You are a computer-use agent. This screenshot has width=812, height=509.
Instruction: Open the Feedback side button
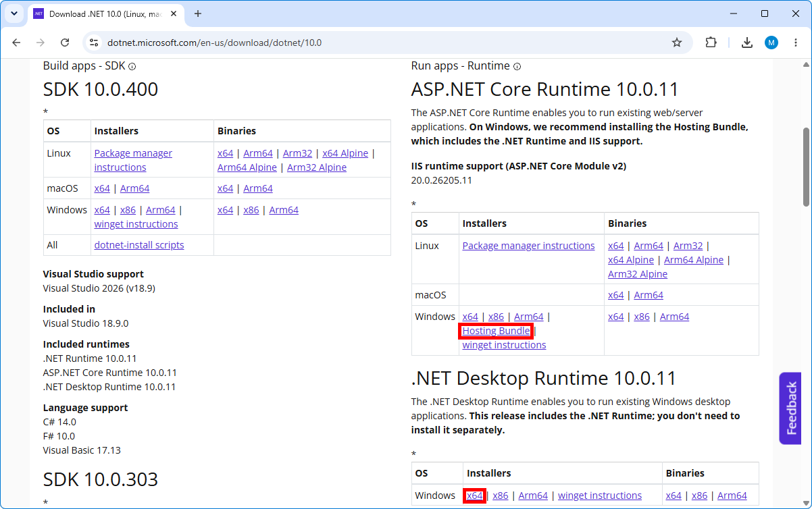[x=790, y=408]
